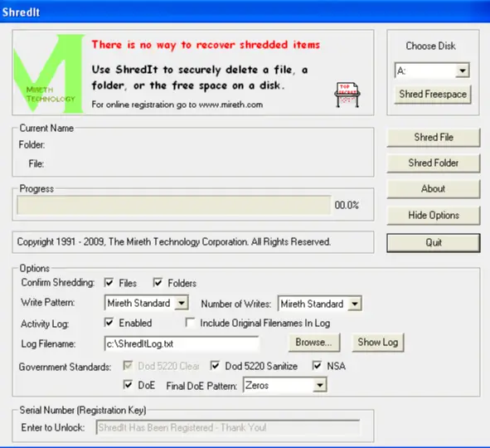Click Hide Options button
This screenshot has width=490, height=448.
[x=434, y=216]
